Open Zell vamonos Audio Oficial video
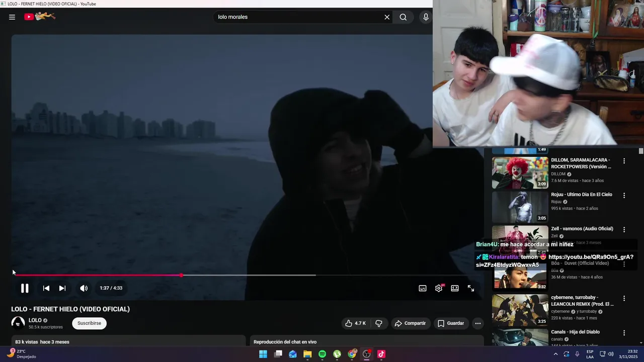The image size is (644, 362). pos(582,229)
